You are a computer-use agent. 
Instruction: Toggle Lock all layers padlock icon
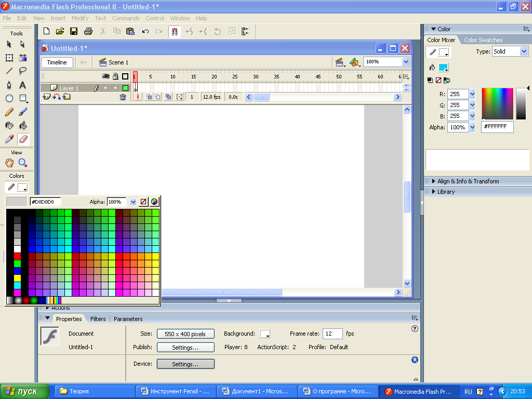point(116,77)
